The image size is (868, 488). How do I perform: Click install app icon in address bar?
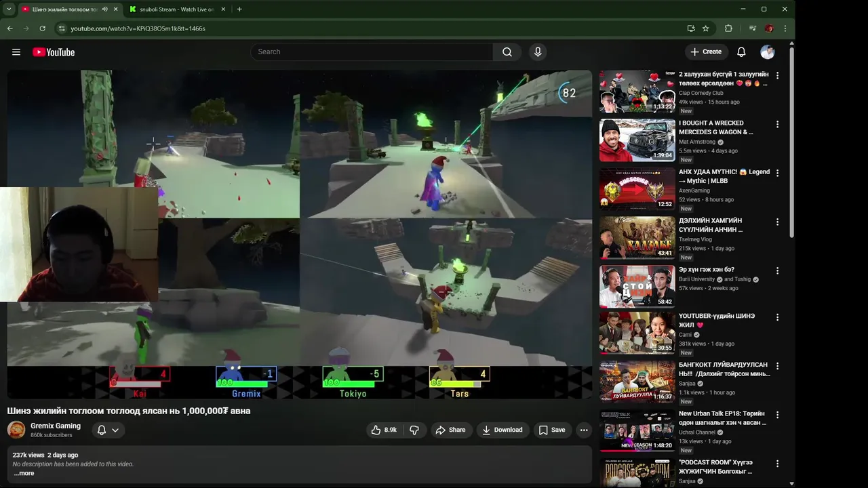[690, 28]
